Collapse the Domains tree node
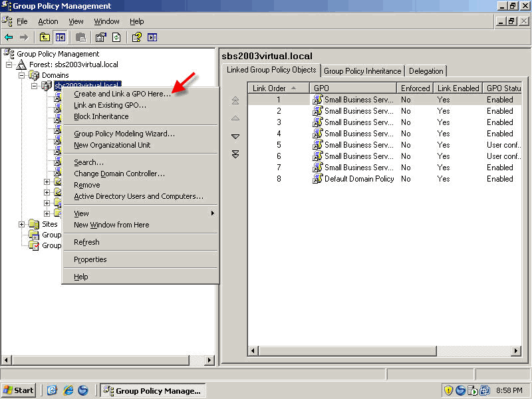This screenshot has width=532, height=399. 22,75
